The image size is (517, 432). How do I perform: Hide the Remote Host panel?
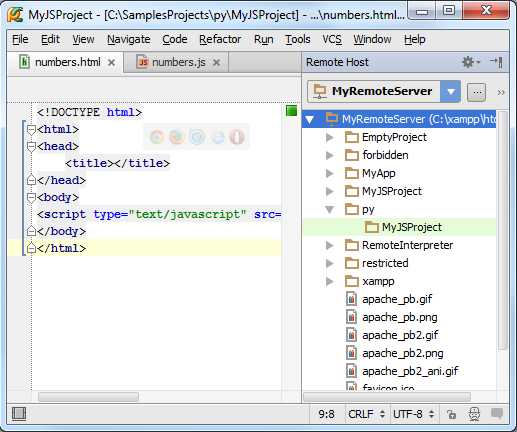click(496, 62)
